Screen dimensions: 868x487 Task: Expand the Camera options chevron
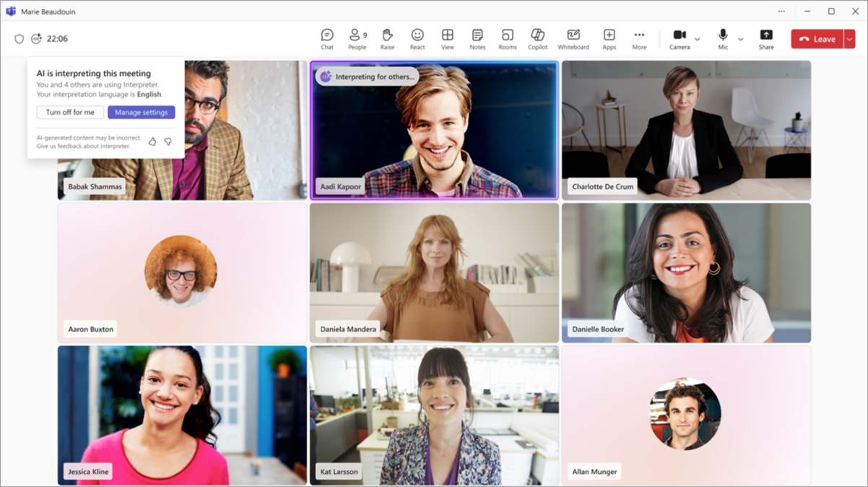(x=697, y=40)
